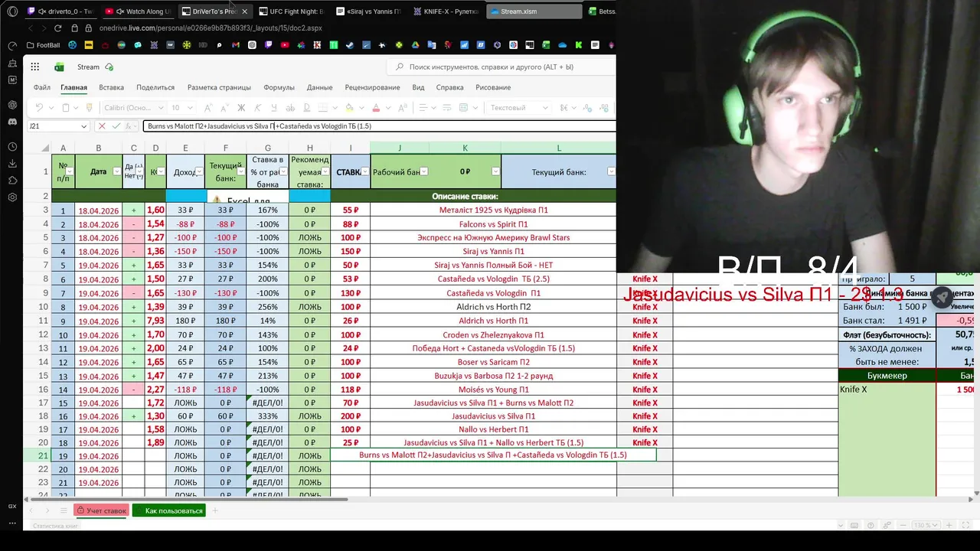This screenshot has height=551, width=980.
Task: Open the СТАВКА column filter dropdown
Action: click(364, 171)
